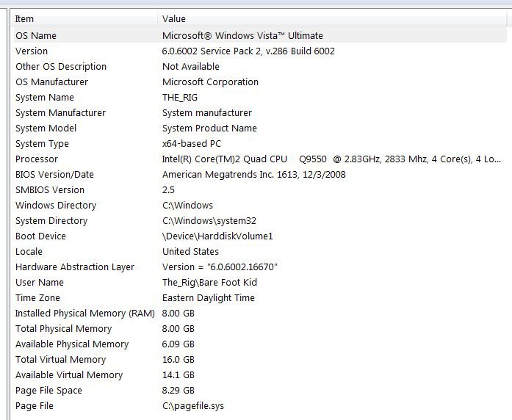Click the x64-based PC value
The width and height of the screenshot is (512, 420).
point(192,144)
